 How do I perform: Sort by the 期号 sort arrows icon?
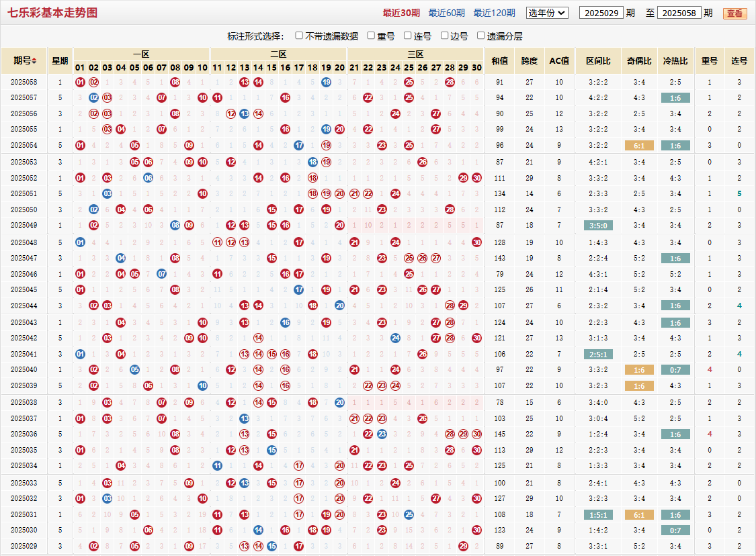click(x=34, y=61)
